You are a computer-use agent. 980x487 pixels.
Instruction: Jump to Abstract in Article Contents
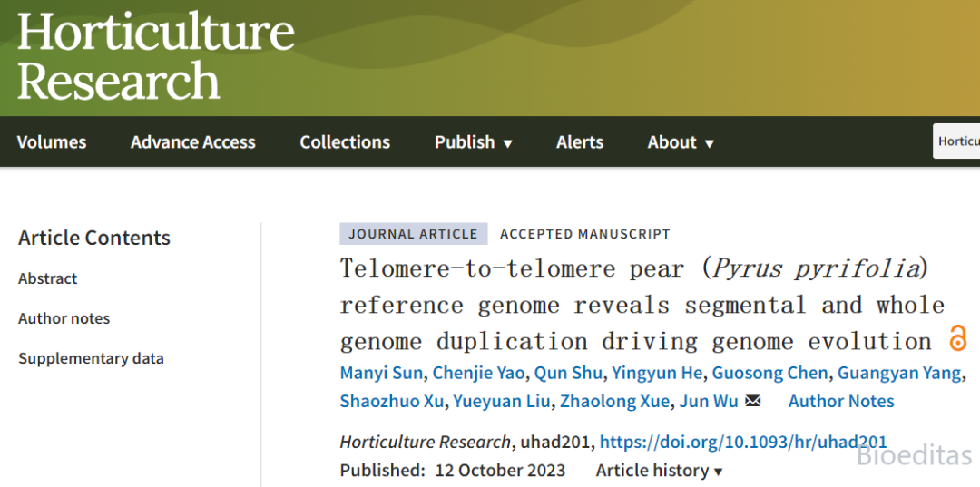point(48,278)
